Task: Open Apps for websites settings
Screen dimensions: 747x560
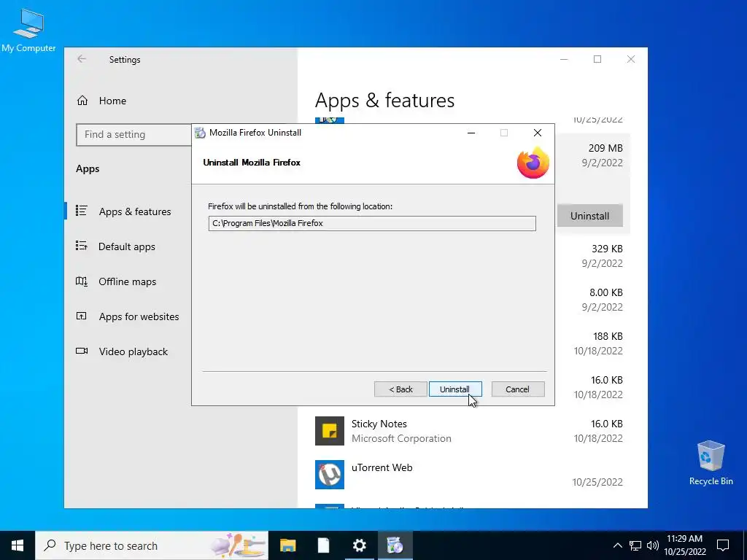Action: click(139, 316)
